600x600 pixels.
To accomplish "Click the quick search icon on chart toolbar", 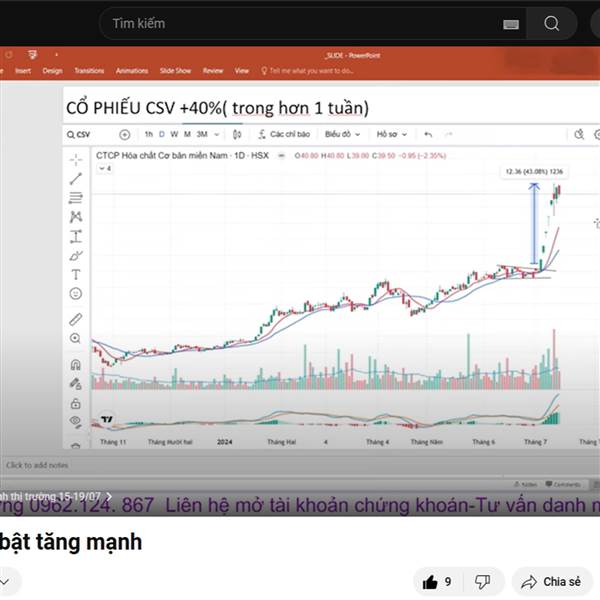I will [x=579, y=135].
